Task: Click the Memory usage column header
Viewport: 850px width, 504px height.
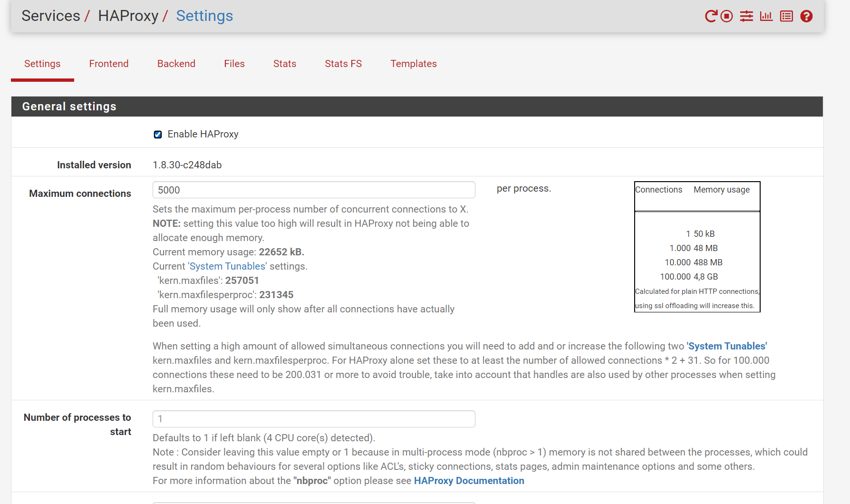Action: point(722,190)
